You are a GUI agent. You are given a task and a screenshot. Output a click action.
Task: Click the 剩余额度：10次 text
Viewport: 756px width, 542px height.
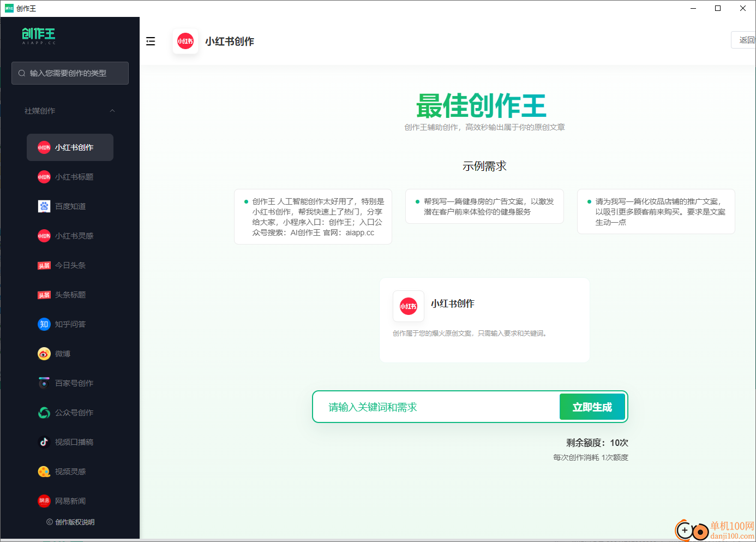(x=597, y=443)
